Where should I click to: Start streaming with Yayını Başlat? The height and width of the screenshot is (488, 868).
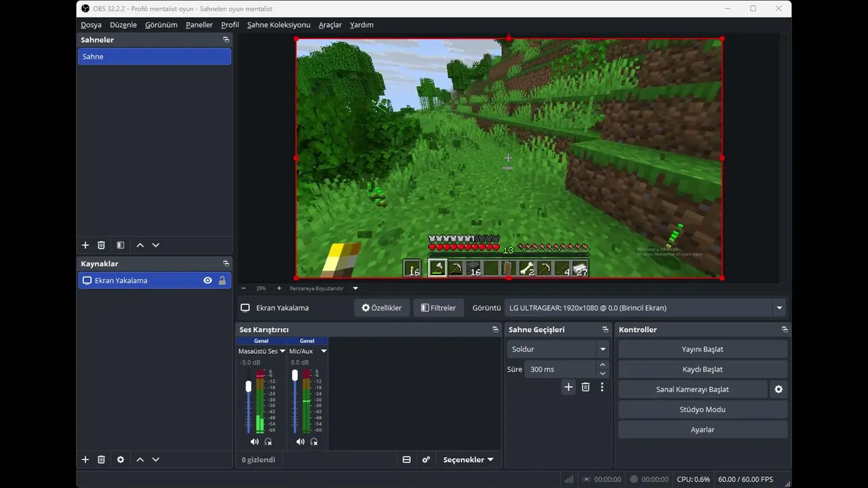pos(703,349)
